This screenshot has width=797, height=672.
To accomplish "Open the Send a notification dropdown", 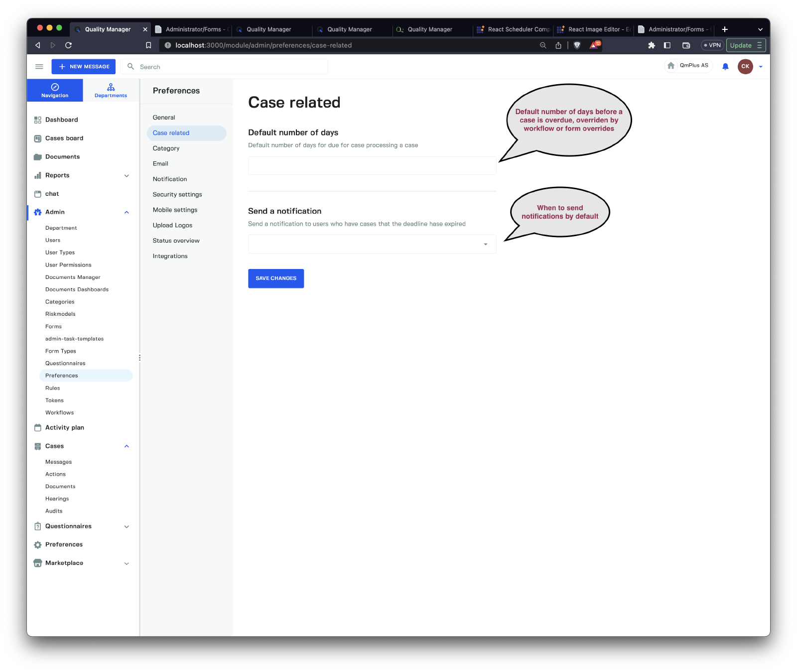I will 372,244.
